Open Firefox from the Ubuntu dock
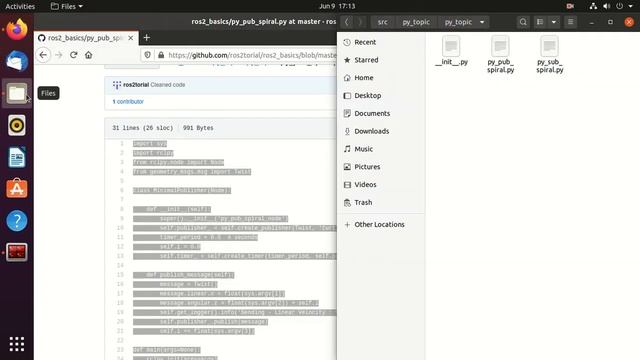This screenshot has height=360, width=640. 17,29
